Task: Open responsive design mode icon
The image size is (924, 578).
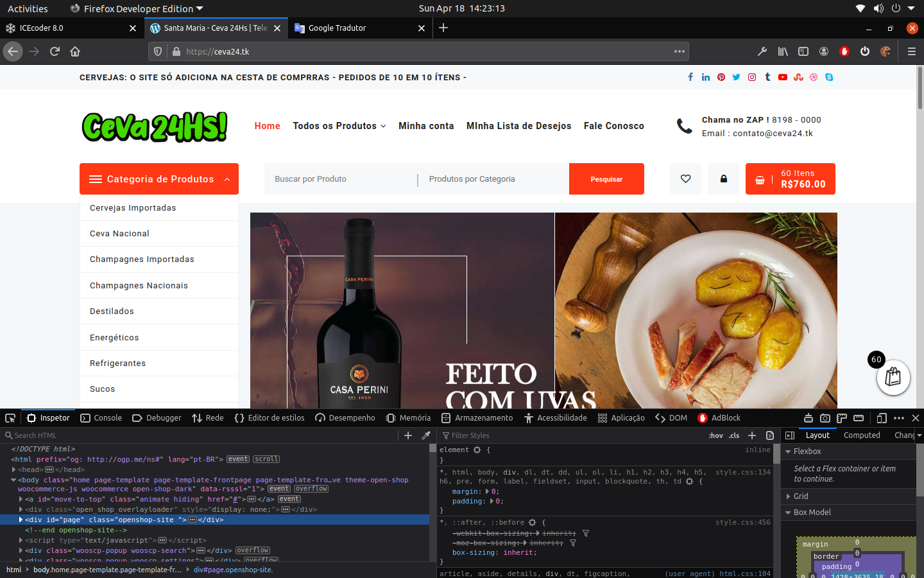Action: click(x=882, y=418)
